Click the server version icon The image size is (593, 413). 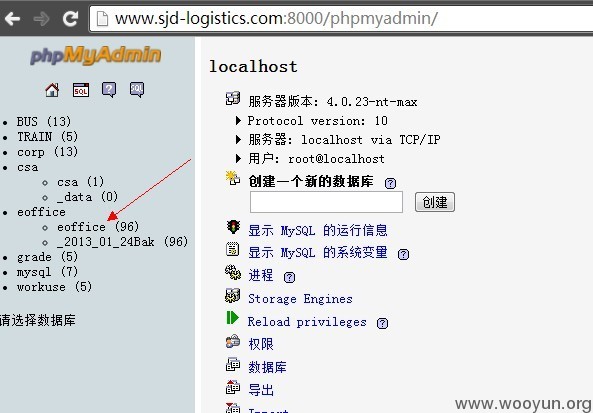tap(233, 98)
